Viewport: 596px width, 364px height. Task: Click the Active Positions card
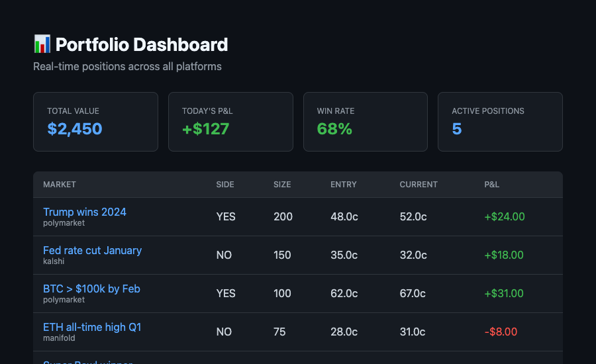(500, 122)
